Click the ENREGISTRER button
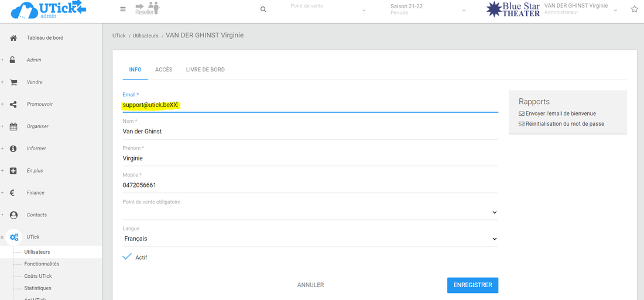Image resolution: width=644 pixels, height=300 pixels. point(472,285)
